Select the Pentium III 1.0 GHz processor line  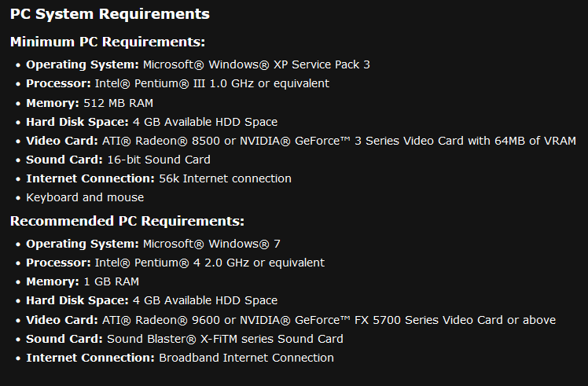178,83
